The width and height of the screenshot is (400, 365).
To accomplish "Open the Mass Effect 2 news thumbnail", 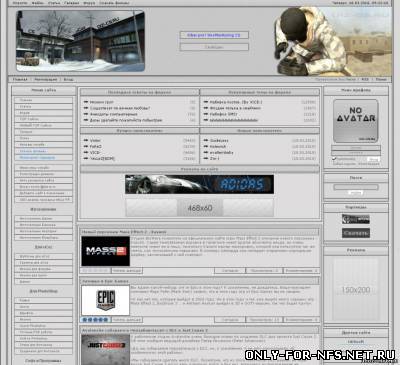I will pos(105,251).
